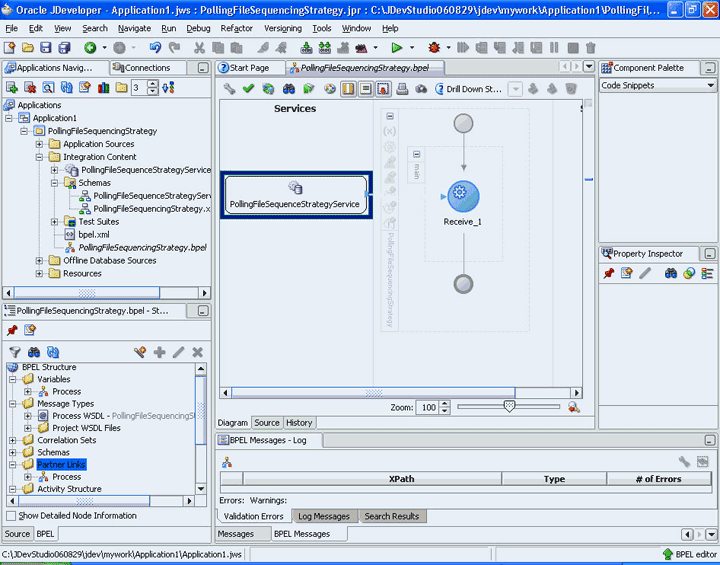Click the filter funnel icon in Structure pane
Image resolution: width=720 pixels, height=565 pixels.
pos(15,352)
